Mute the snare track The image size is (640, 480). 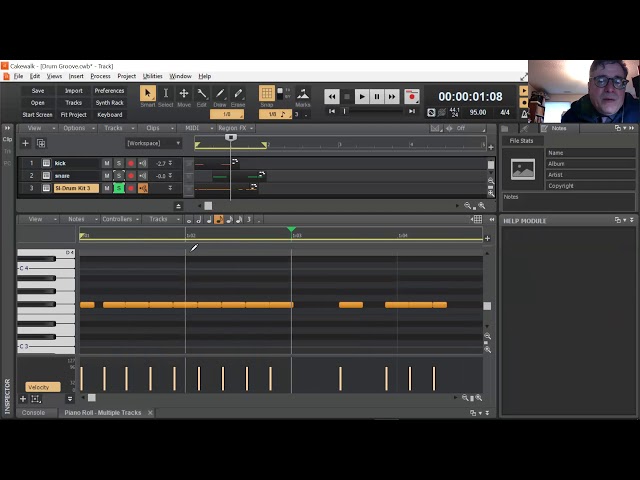pos(107,176)
